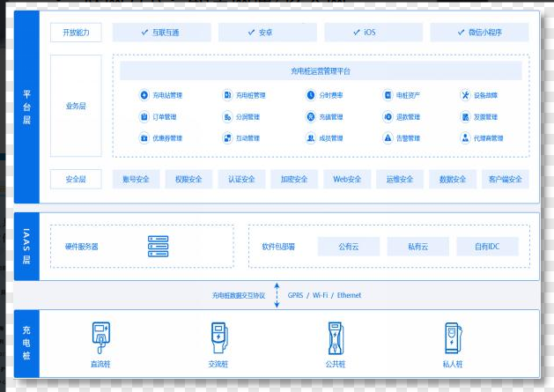Open the 成员管理 people icon

coord(311,137)
